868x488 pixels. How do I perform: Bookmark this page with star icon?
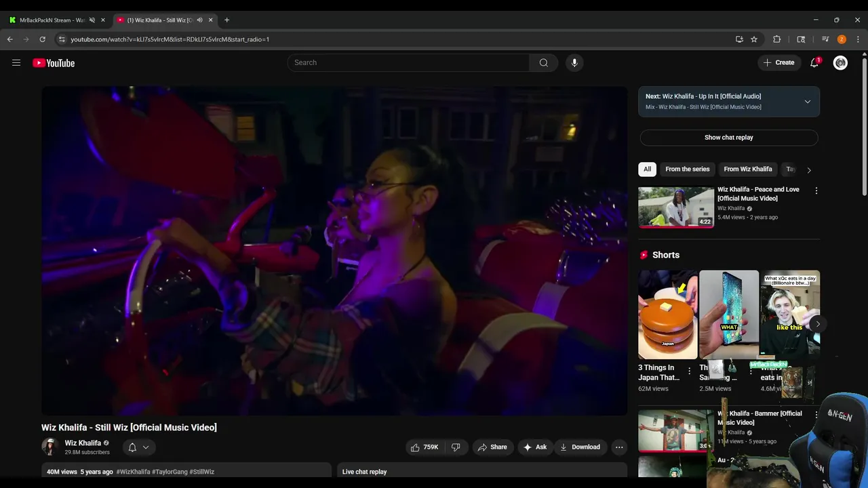tap(754, 39)
